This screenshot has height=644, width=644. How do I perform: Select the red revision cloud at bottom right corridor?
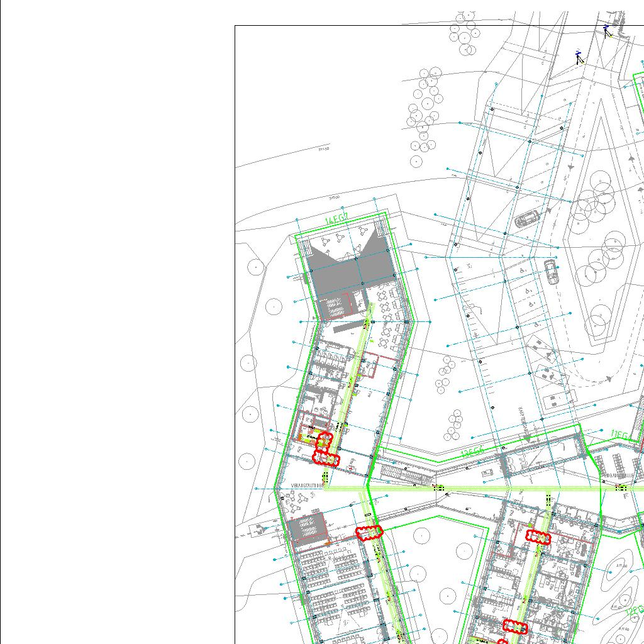515,626
